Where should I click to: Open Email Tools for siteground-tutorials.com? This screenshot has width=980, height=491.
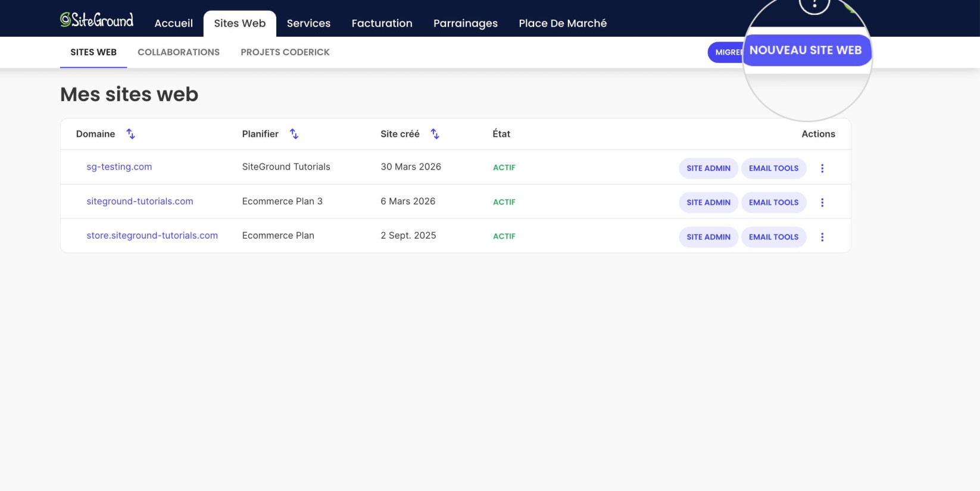coord(773,202)
